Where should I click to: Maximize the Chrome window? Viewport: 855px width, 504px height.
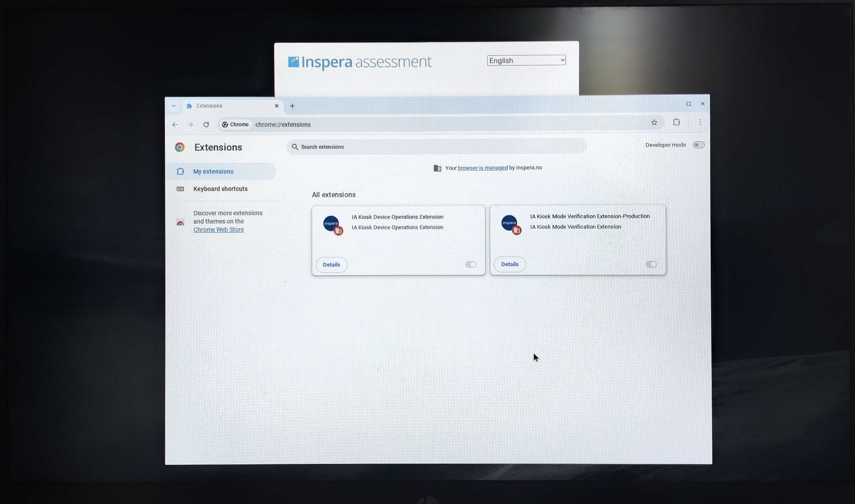pos(689,104)
